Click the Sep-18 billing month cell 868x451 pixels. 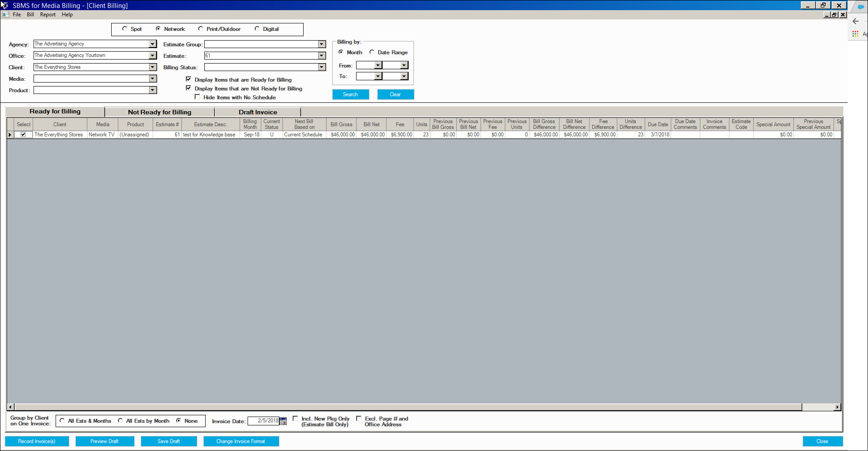coord(250,135)
